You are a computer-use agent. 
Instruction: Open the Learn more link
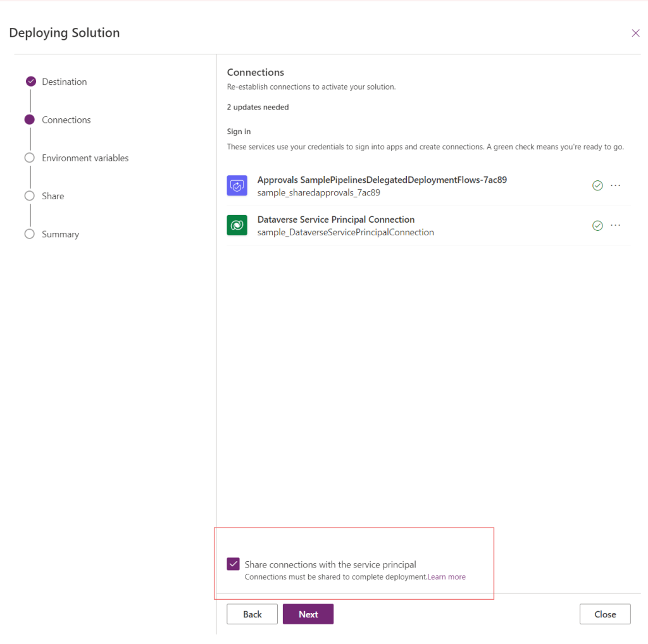(447, 577)
